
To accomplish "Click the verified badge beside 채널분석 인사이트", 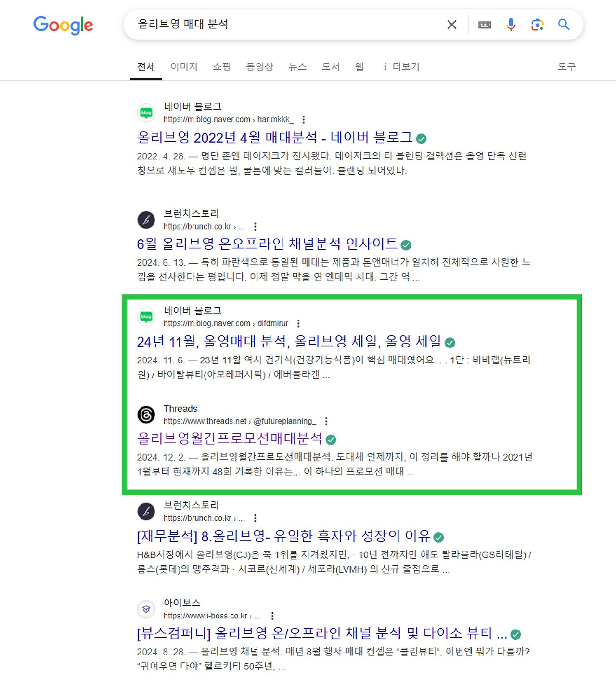I will point(406,245).
